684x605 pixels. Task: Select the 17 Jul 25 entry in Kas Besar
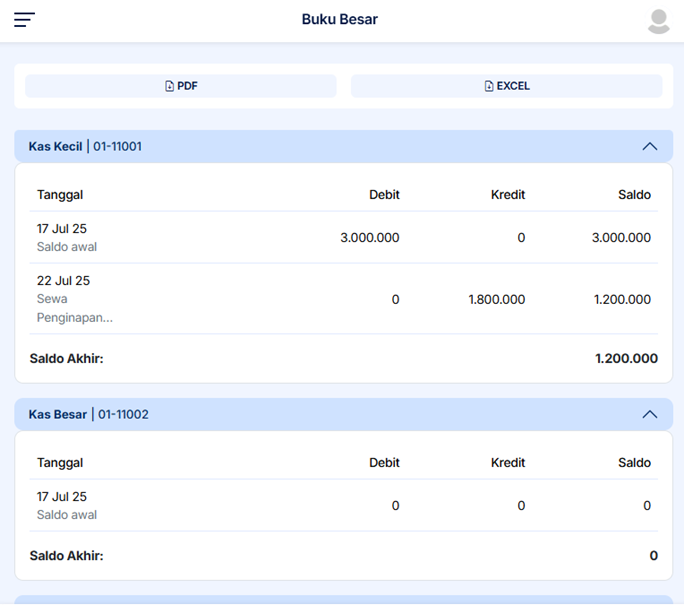(62, 497)
